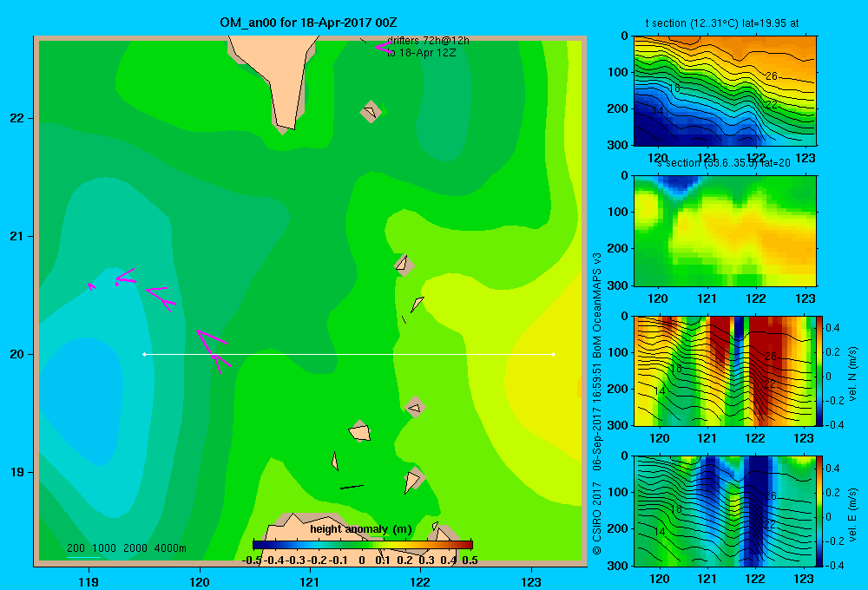Click the 300 depth label on the salinity section

click(618, 285)
